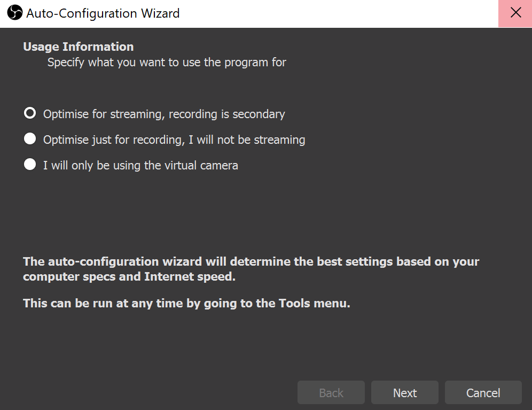This screenshot has width=532, height=410.
Task: Click the Auto-Configuration Wizard title text
Action: pyautogui.click(x=103, y=13)
